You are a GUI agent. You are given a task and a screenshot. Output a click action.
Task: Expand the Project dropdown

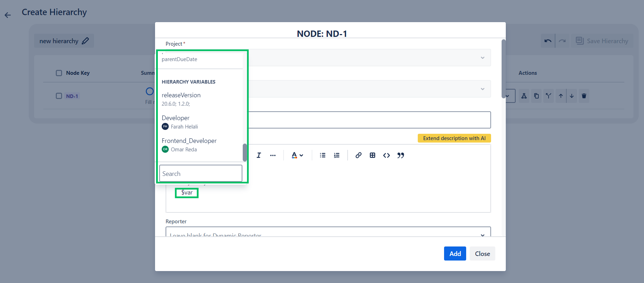(x=482, y=58)
